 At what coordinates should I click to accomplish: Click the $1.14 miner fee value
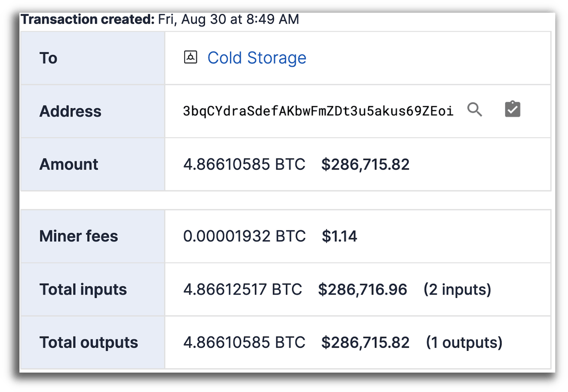[x=339, y=236]
